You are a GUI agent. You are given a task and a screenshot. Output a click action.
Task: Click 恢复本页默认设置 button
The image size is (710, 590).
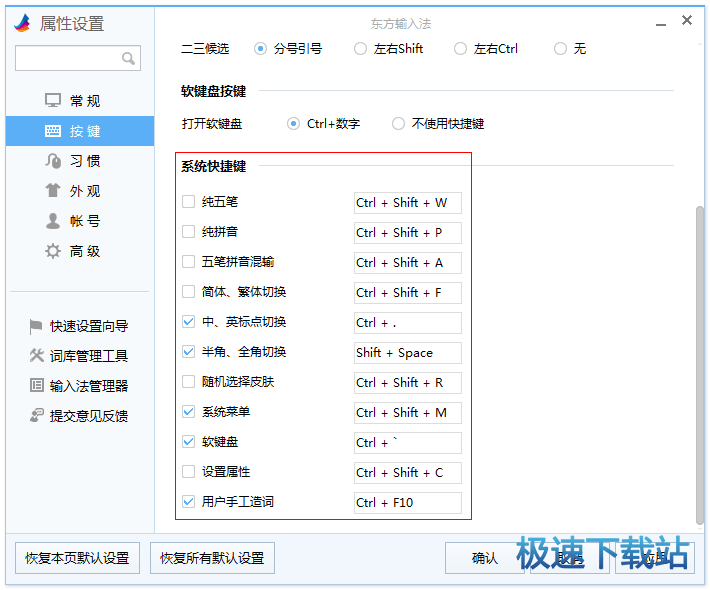77,558
